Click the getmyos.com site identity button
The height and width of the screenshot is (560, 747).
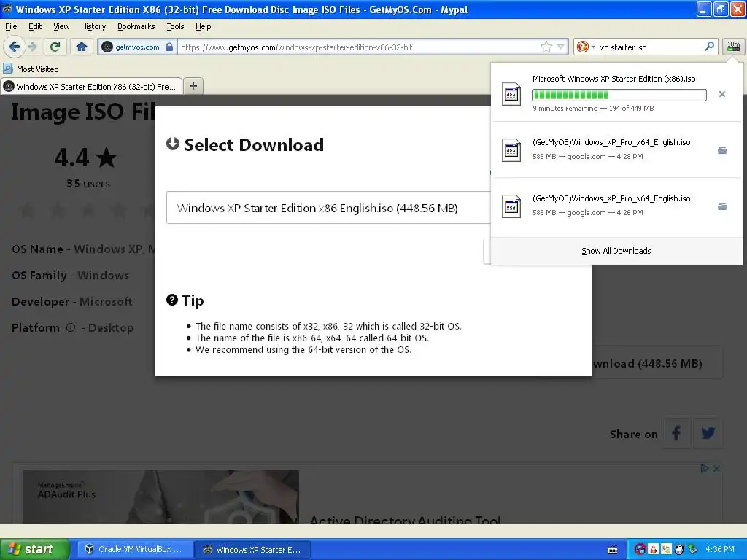tap(137, 47)
